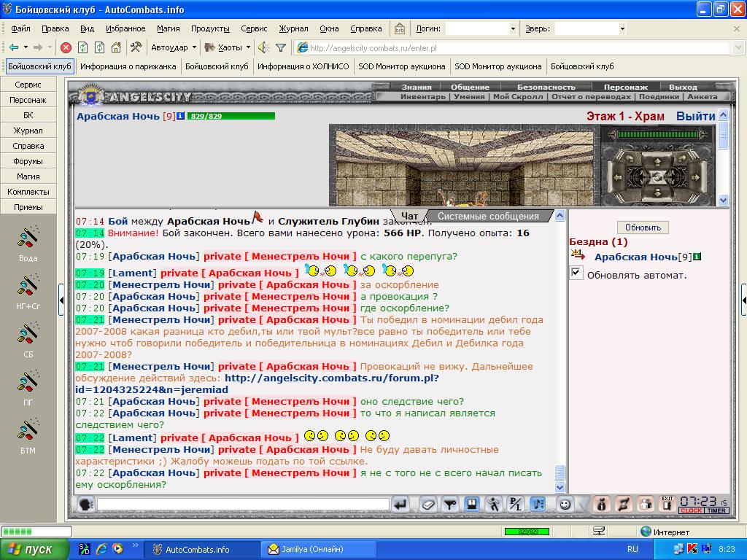Click the Internet Explorer quick launch icon
The height and width of the screenshot is (560, 747).
(x=101, y=549)
